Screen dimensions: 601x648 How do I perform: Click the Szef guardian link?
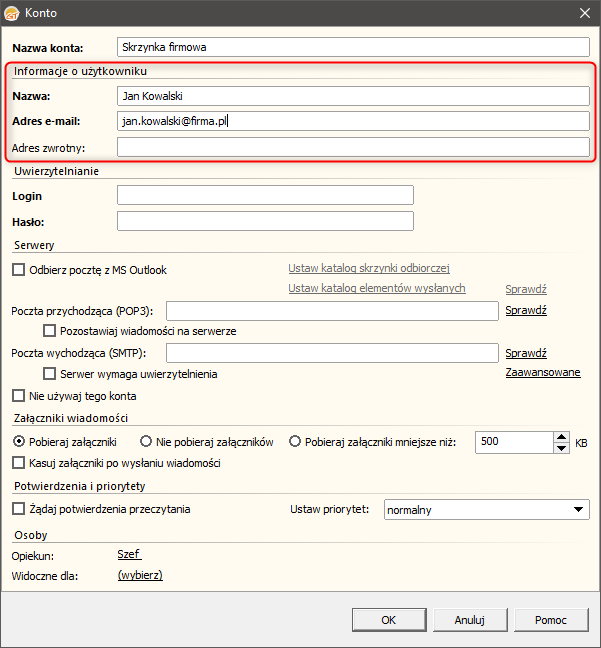(x=130, y=554)
